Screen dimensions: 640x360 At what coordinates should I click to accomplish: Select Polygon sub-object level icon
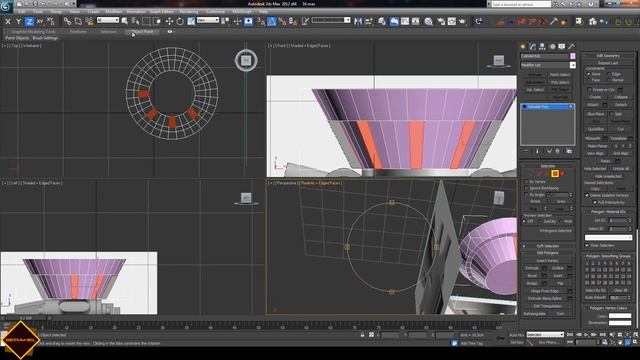coord(555,174)
